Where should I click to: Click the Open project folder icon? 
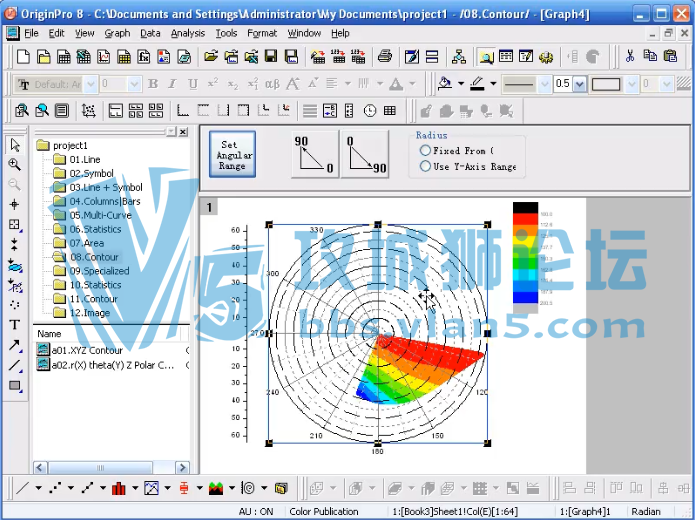(211, 56)
